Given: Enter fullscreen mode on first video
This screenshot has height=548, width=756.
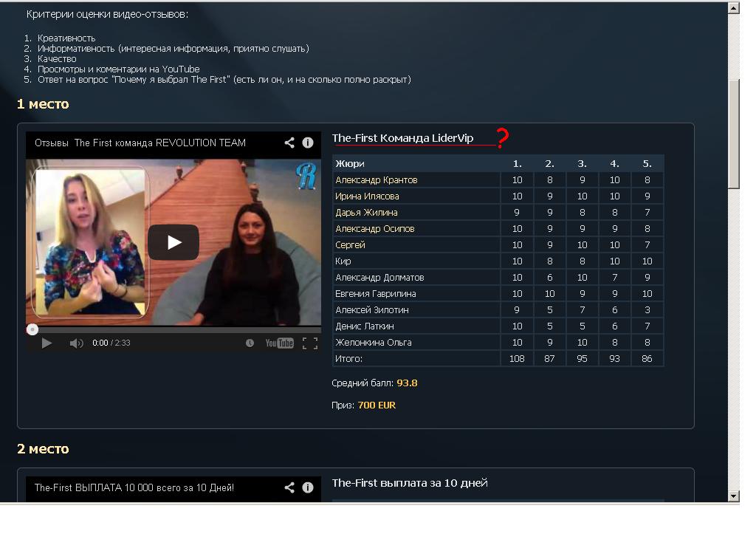Looking at the screenshot, I should pyautogui.click(x=310, y=343).
